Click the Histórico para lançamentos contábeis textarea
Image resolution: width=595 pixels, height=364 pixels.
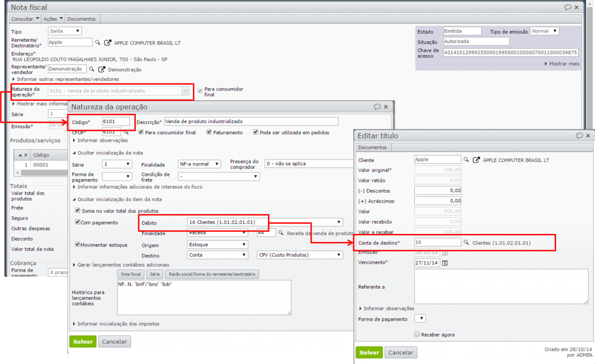[x=204, y=298]
